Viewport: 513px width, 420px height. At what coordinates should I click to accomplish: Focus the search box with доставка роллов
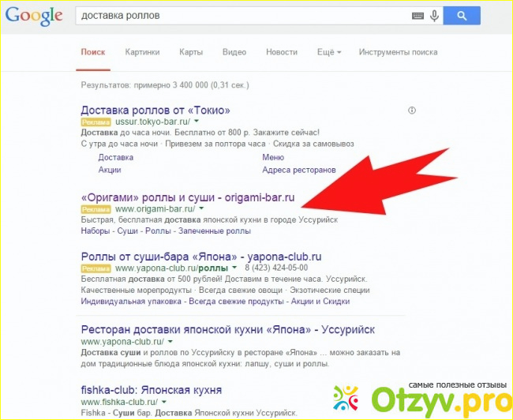[242, 16]
